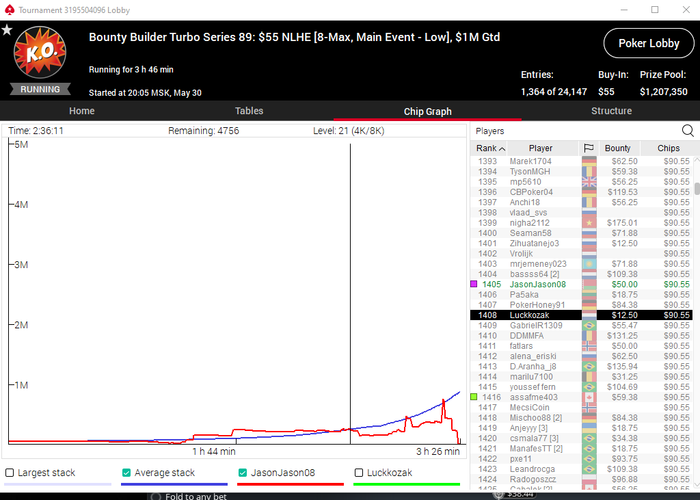Screen dimensions: 700x500
Task: Click the green Luckkozak color line
Action: [x=406, y=484]
